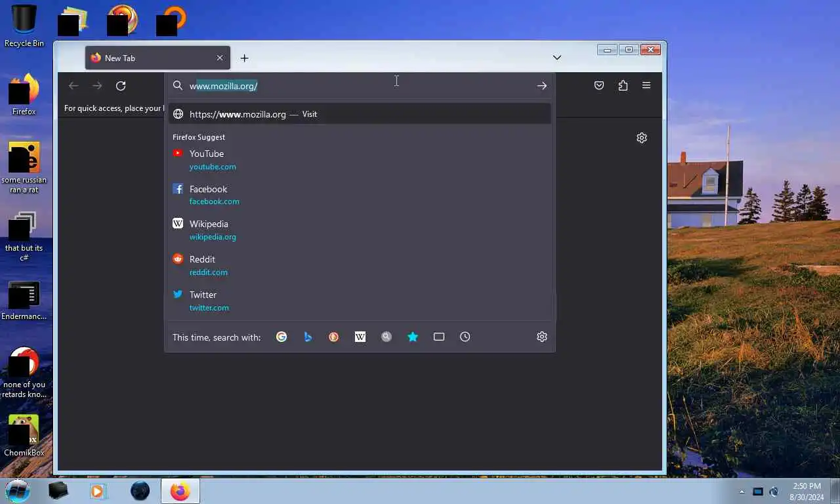Image resolution: width=840 pixels, height=504 pixels.
Task: Click the go arrow in the address bar
Action: pyautogui.click(x=542, y=86)
